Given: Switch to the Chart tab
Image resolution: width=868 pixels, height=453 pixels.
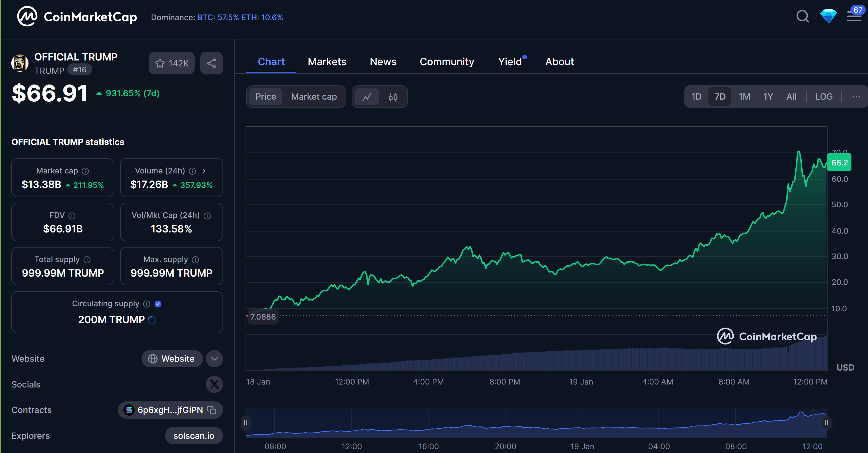Looking at the screenshot, I should [271, 62].
